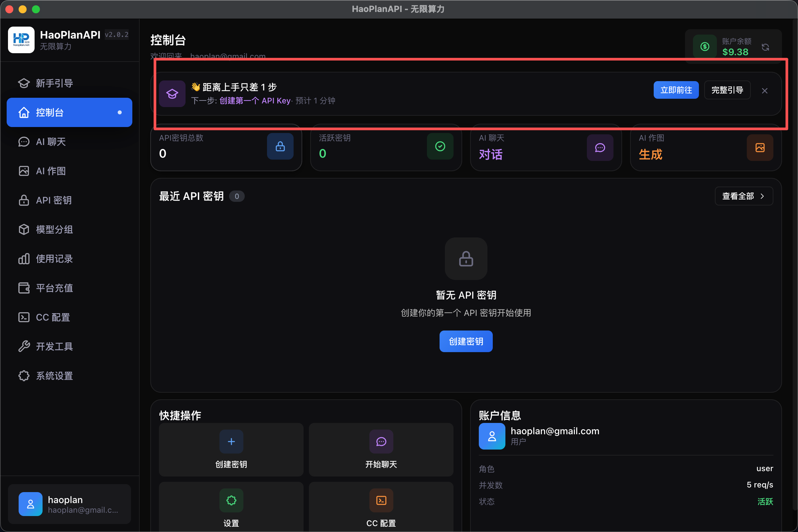Click the $9.38 balance amount
This screenshot has width=798, height=532.
[735, 52]
